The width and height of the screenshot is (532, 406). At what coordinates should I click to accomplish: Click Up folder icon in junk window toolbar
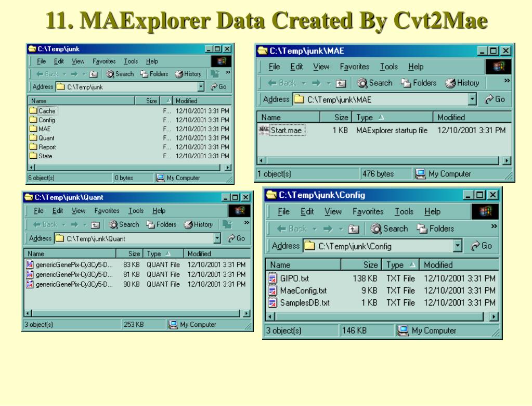[94, 74]
